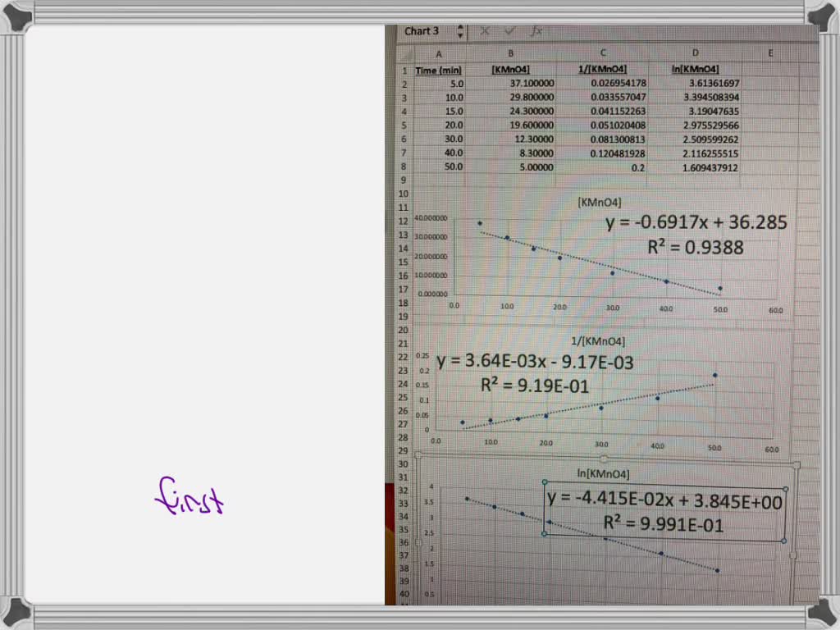The width and height of the screenshot is (840, 630).
Task: Click the Cancel (X) icon in the formula bar
Action: (x=486, y=30)
